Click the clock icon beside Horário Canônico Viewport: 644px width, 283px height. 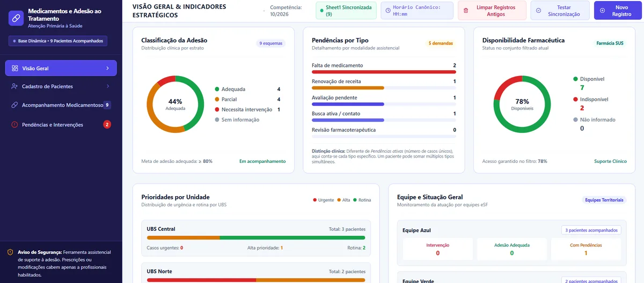pyautogui.click(x=388, y=11)
